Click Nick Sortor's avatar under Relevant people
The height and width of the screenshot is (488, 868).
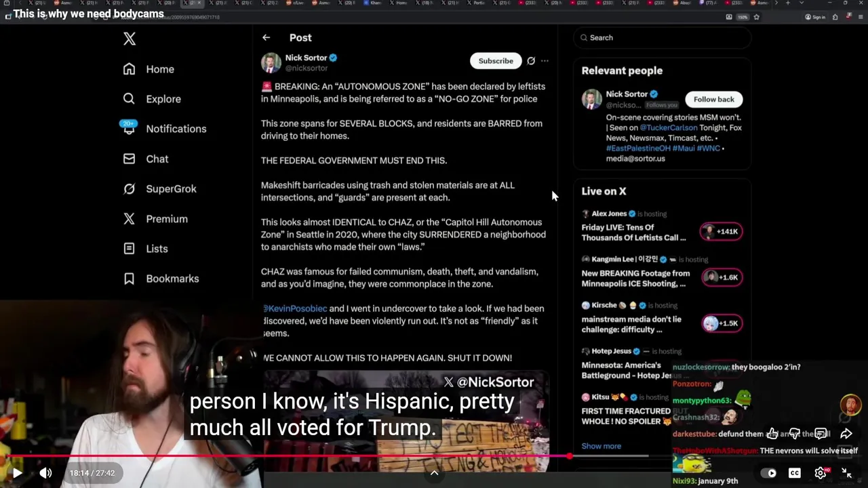click(592, 99)
